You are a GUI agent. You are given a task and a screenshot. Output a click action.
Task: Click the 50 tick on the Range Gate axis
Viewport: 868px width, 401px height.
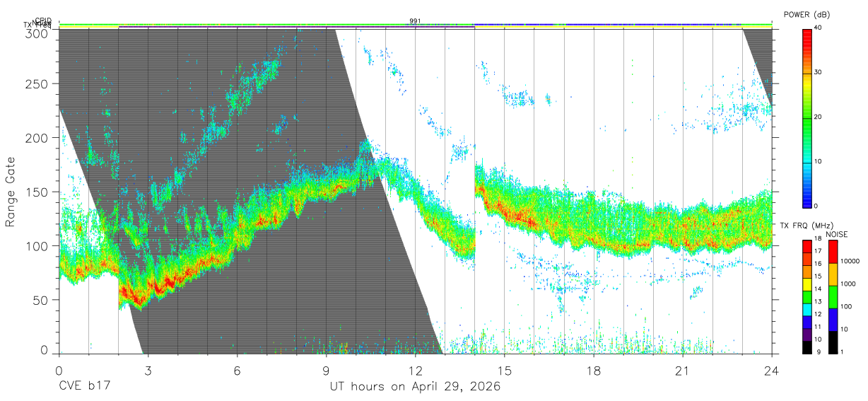pyautogui.click(x=41, y=300)
